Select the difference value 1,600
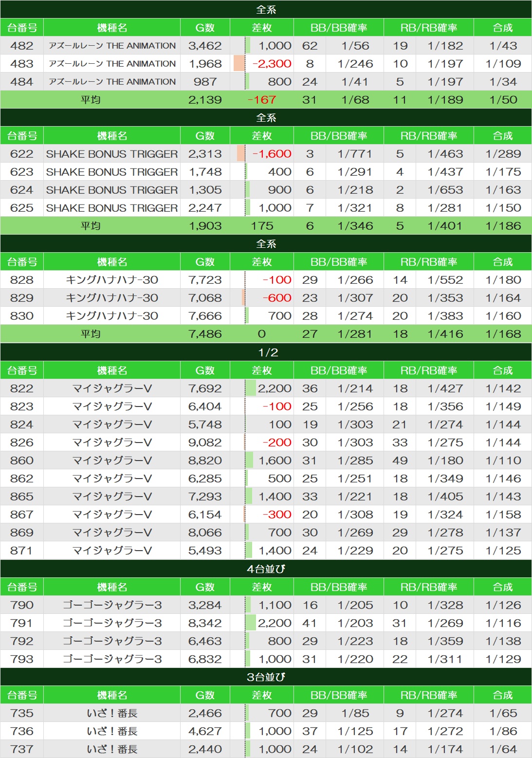The height and width of the screenshot is (758, 532). (x=275, y=461)
